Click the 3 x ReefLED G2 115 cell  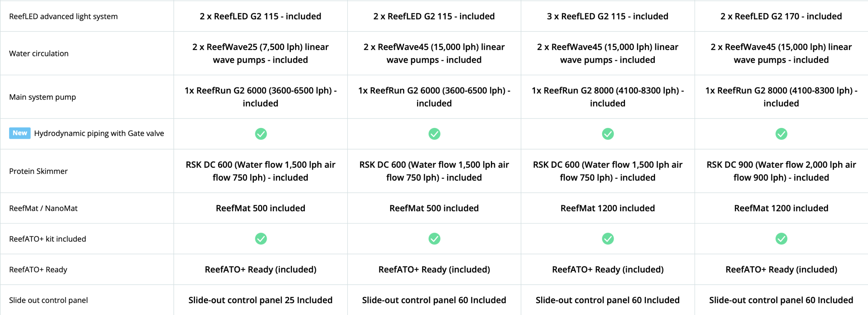(x=608, y=16)
